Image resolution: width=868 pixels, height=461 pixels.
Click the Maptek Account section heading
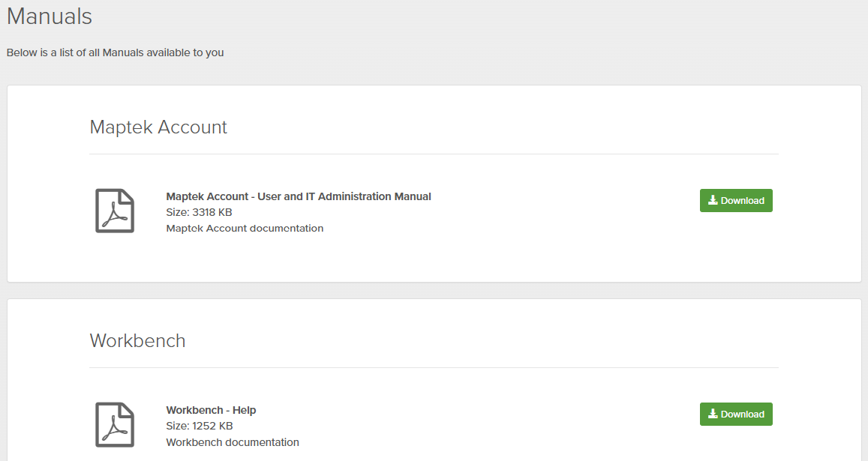pos(158,127)
